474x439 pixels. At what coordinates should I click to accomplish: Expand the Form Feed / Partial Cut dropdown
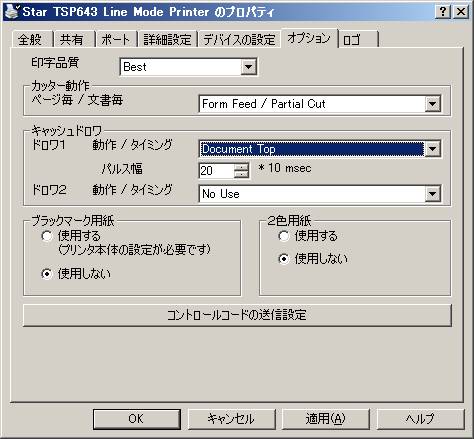433,104
